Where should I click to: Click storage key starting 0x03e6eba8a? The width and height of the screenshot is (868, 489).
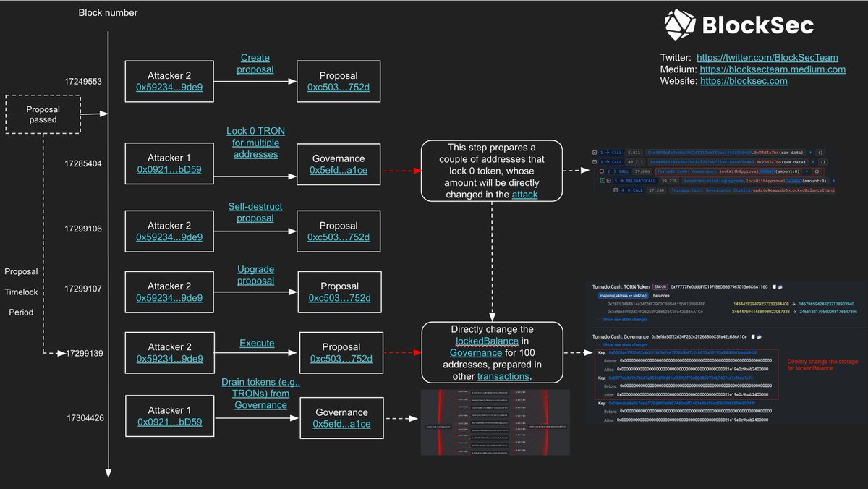click(682, 403)
